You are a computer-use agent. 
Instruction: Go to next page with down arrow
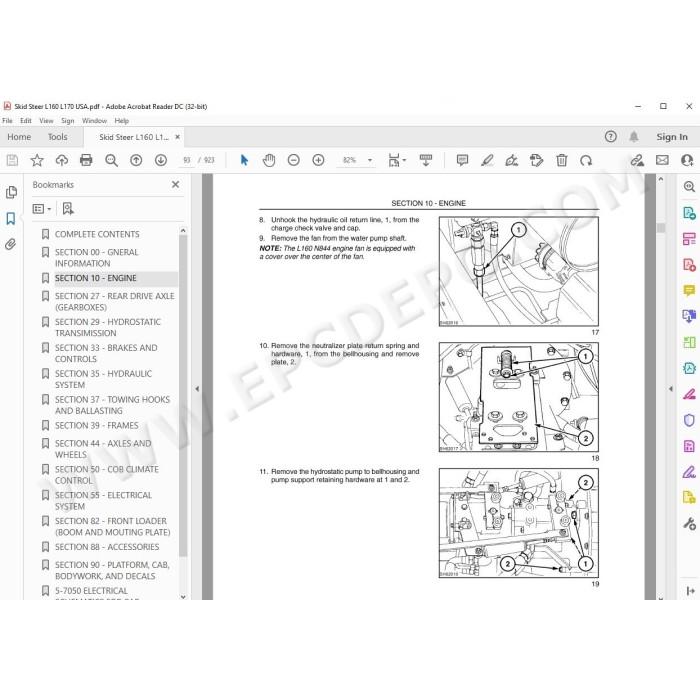(161, 160)
